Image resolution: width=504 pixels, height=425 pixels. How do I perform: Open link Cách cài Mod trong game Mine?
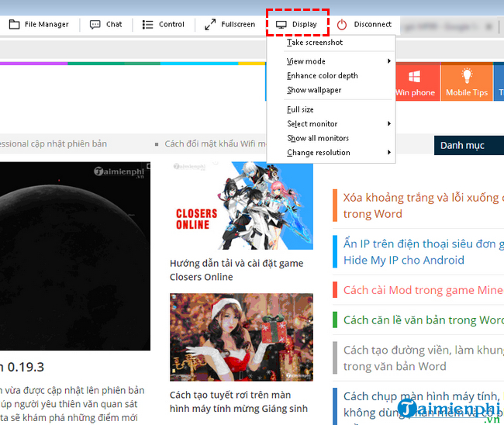click(423, 290)
